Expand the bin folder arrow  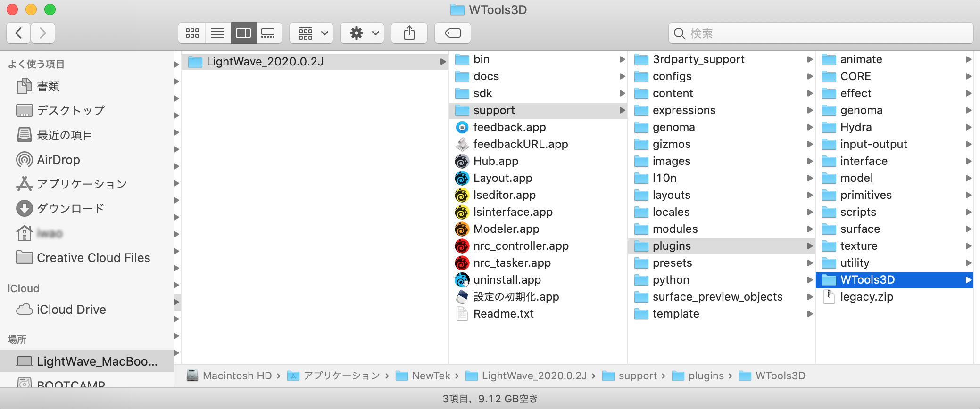(622, 59)
